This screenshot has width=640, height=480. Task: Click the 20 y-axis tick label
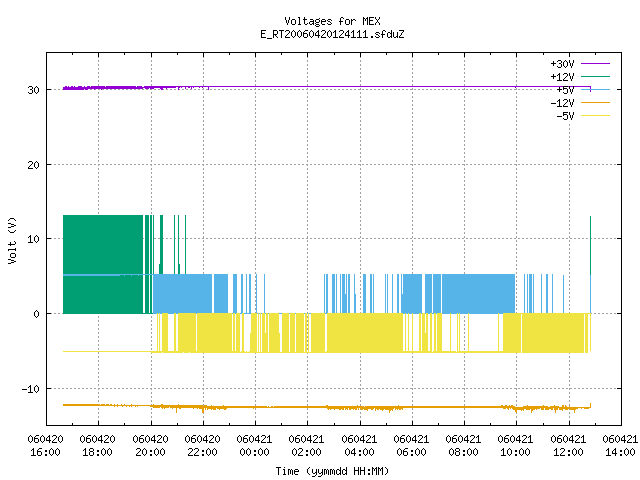[x=33, y=165]
